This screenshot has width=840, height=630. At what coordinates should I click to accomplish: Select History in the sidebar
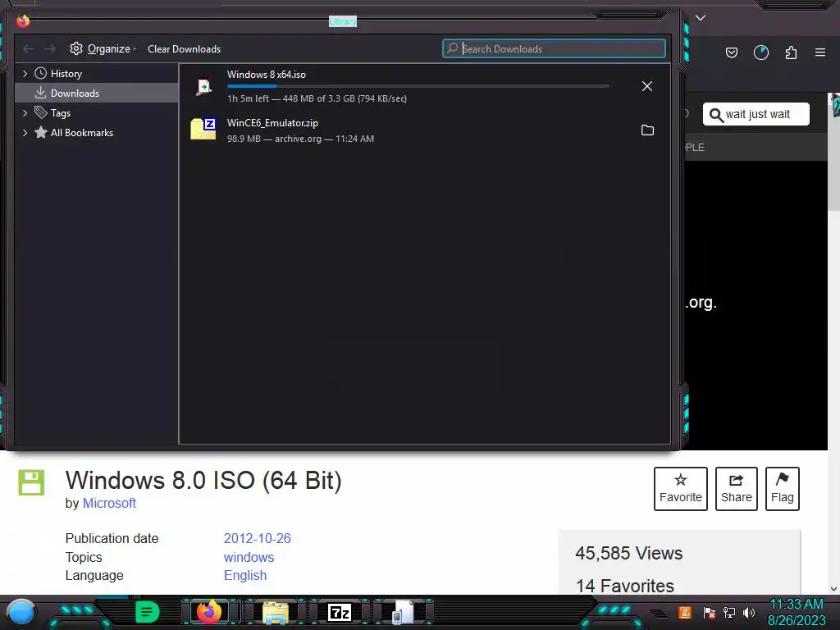coord(66,73)
